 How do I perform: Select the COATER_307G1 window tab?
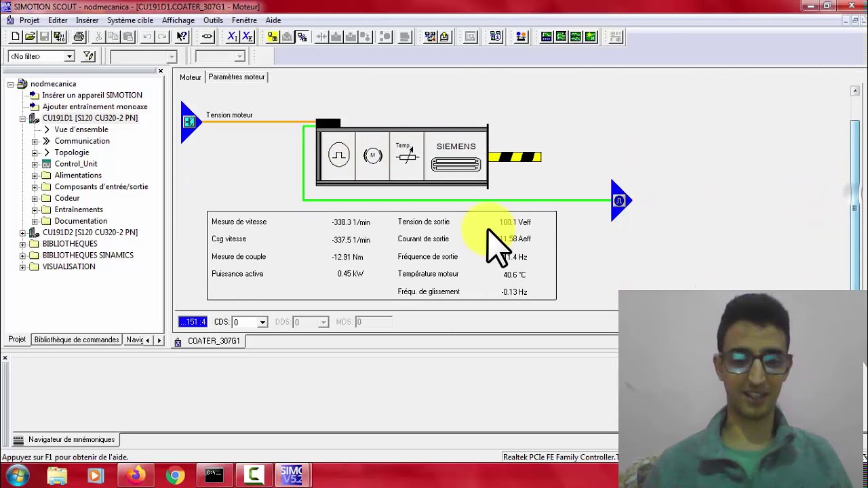click(208, 341)
